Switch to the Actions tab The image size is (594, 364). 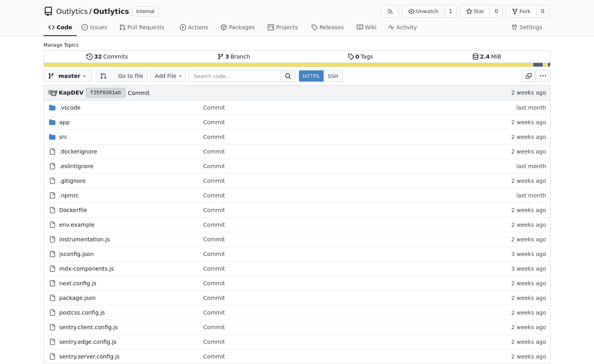194,27
